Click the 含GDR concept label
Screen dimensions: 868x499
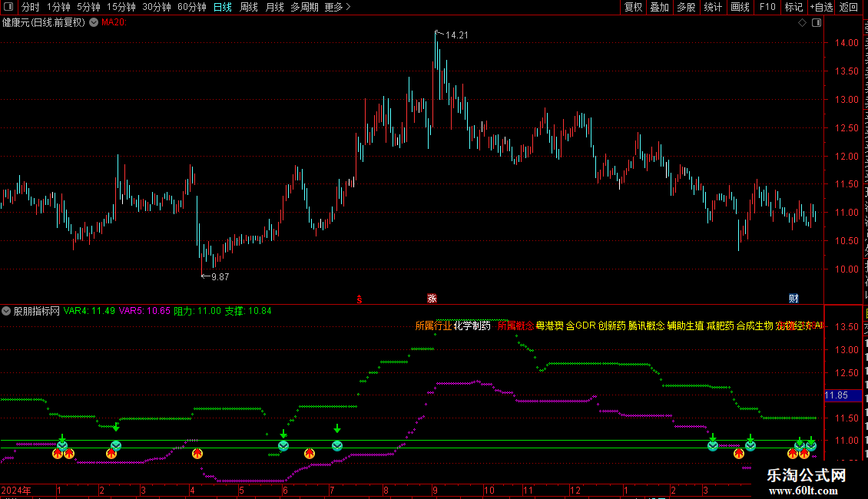click(x=581, y=326)
